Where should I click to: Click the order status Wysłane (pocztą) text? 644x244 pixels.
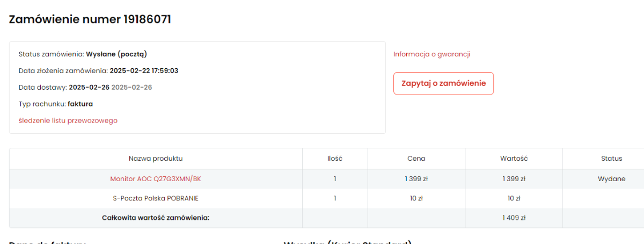click(116, 54)
